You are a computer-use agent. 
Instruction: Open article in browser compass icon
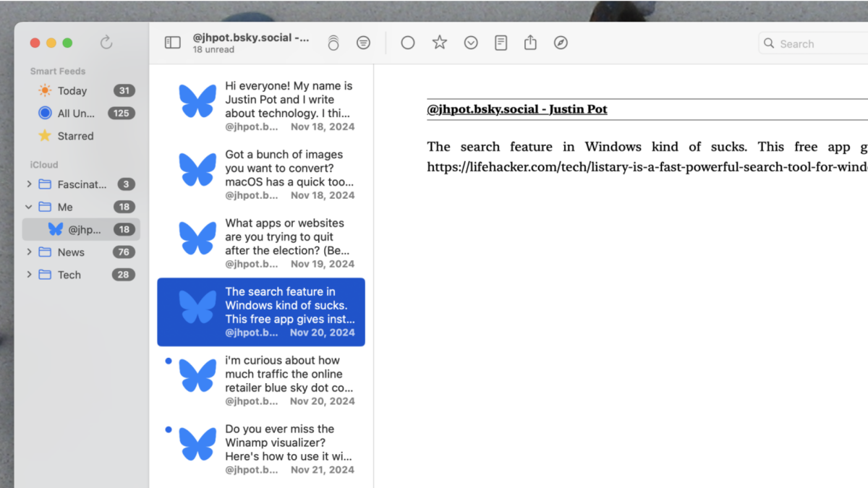(561, 43)
